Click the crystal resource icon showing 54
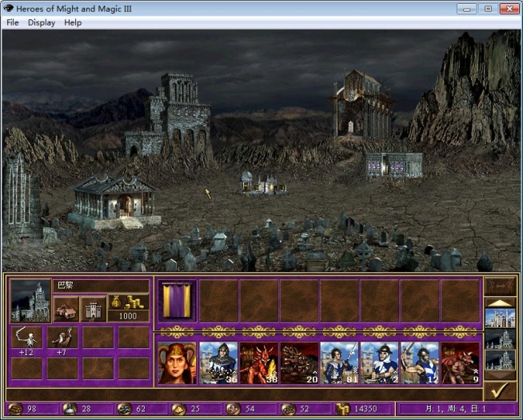Image resolution: width=523 pixels, height=420 pixels. pyautogui.click(x=234, y=408)
